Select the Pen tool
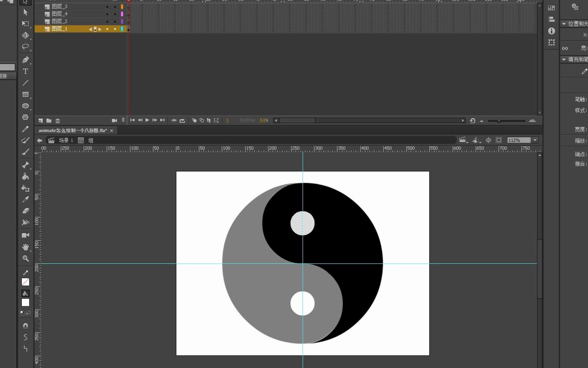This screenshot has height=368, width=588. [25, 60]
